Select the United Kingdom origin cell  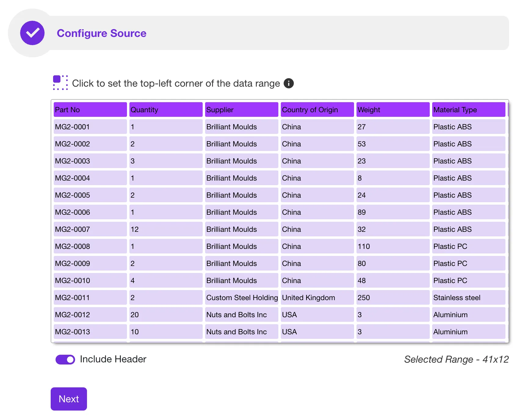[317, 297]
